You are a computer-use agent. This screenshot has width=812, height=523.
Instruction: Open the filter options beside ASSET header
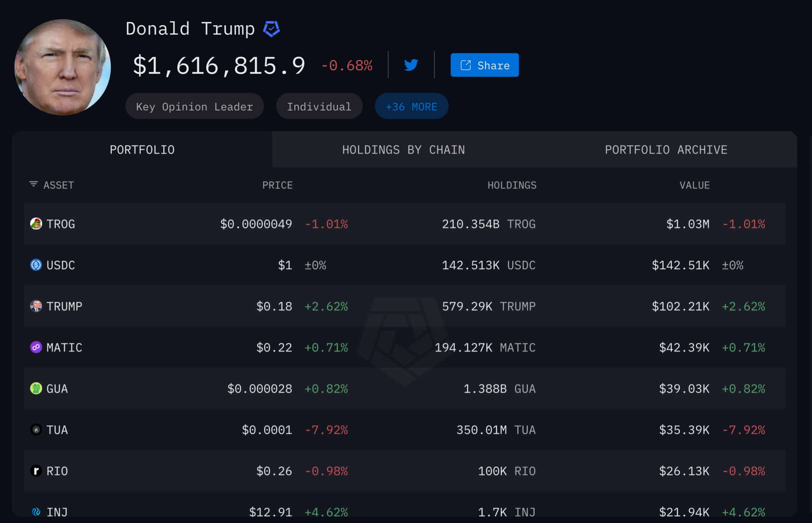(33, 184)
